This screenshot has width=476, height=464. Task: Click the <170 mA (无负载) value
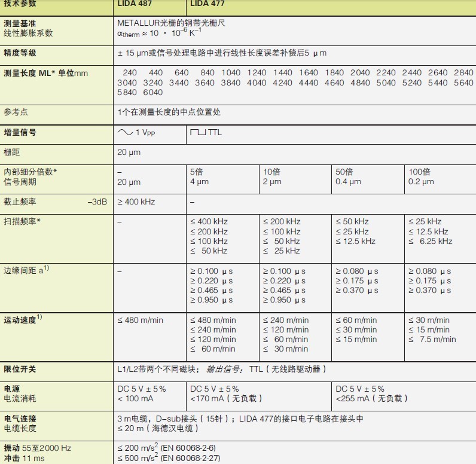(x=226, y=398)
